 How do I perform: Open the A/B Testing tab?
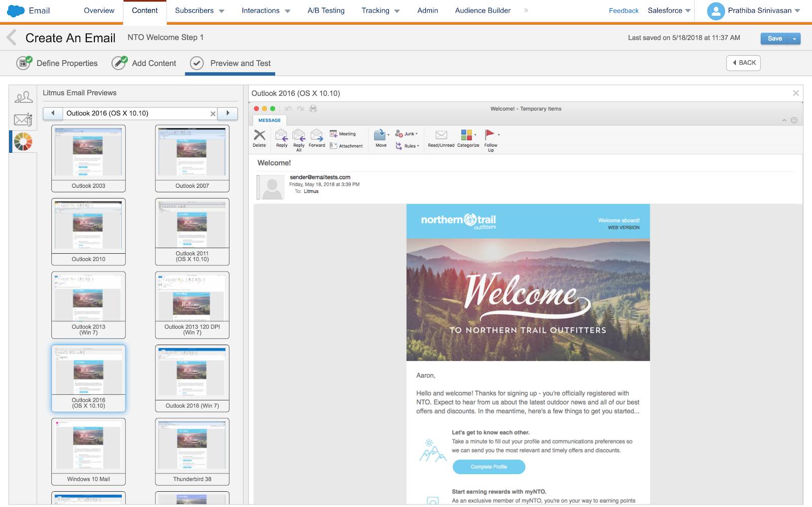click(326, 11)
